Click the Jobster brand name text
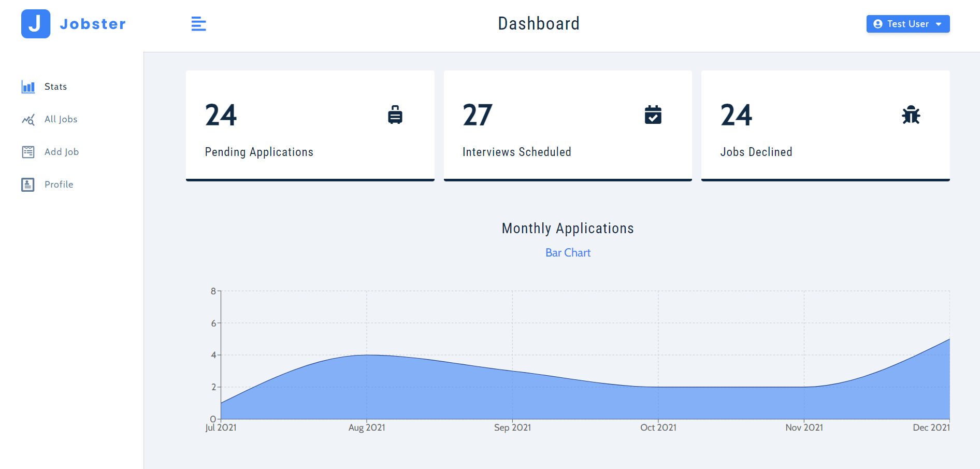Viewport: 980px width, 469px height. click(93, 24)
